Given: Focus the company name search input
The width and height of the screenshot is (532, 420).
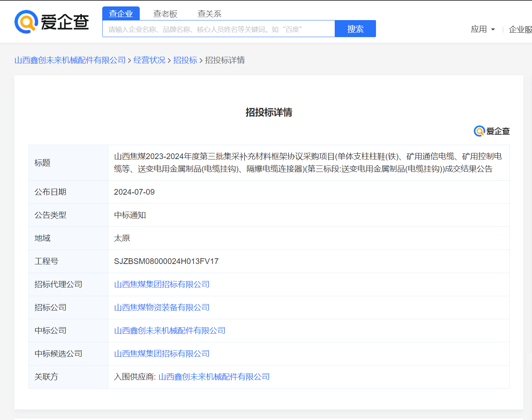Looking at the screenshot, I should point(218,29).
